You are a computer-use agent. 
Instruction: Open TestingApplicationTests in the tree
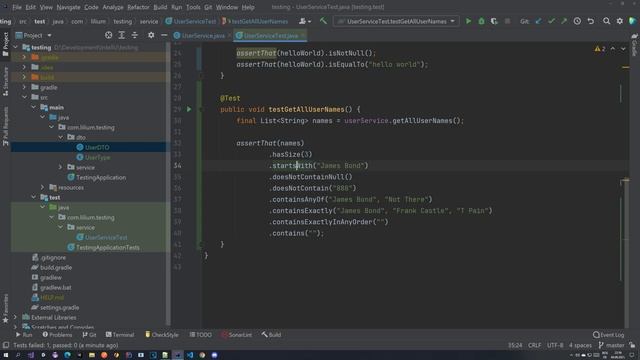tap(108, 247)
